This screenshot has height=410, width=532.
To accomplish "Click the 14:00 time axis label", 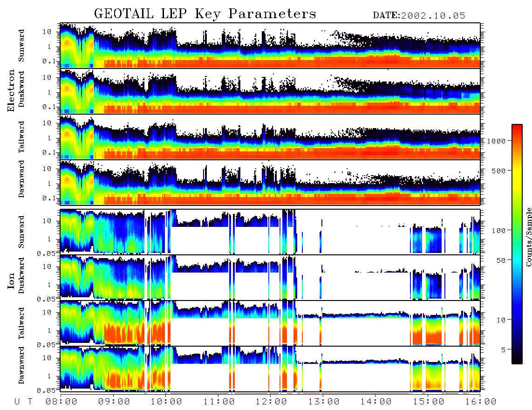I will coord(376,402).
